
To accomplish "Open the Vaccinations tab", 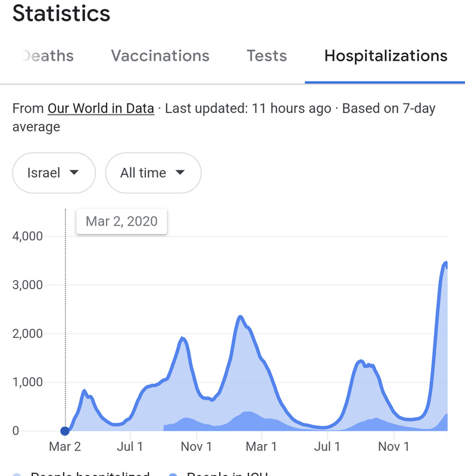I will pyautogui.click(x=160, y=56).
